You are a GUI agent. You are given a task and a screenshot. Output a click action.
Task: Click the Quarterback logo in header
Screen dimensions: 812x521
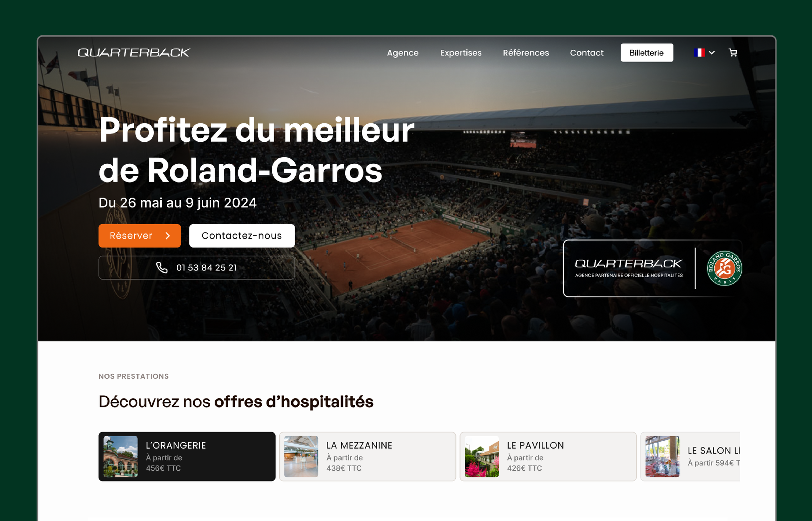134,53
